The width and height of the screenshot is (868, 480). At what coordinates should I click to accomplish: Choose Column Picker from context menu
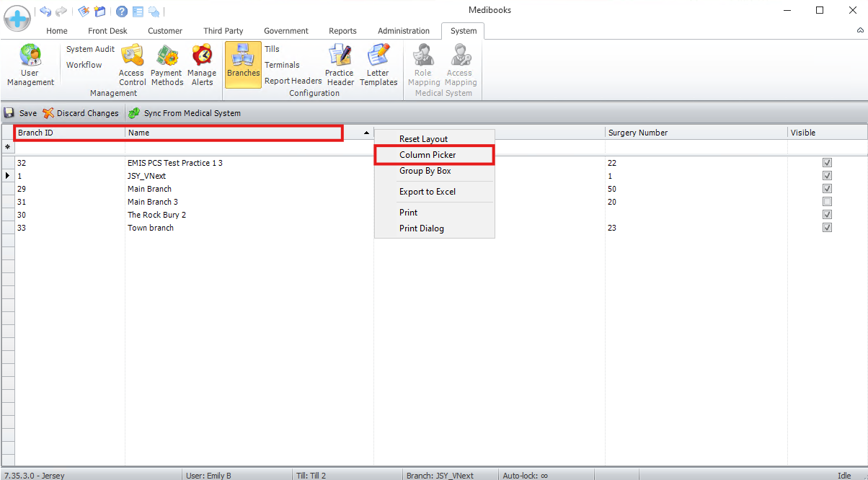428,155
